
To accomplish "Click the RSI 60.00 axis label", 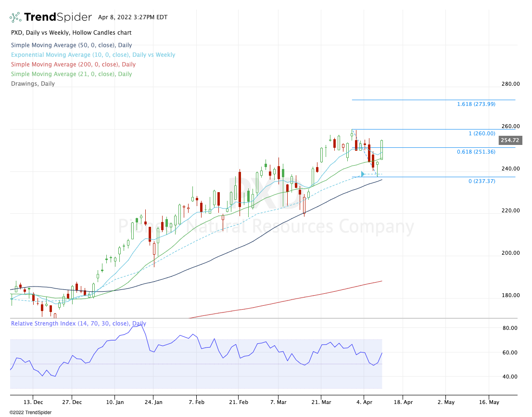I will click(510, 352).
